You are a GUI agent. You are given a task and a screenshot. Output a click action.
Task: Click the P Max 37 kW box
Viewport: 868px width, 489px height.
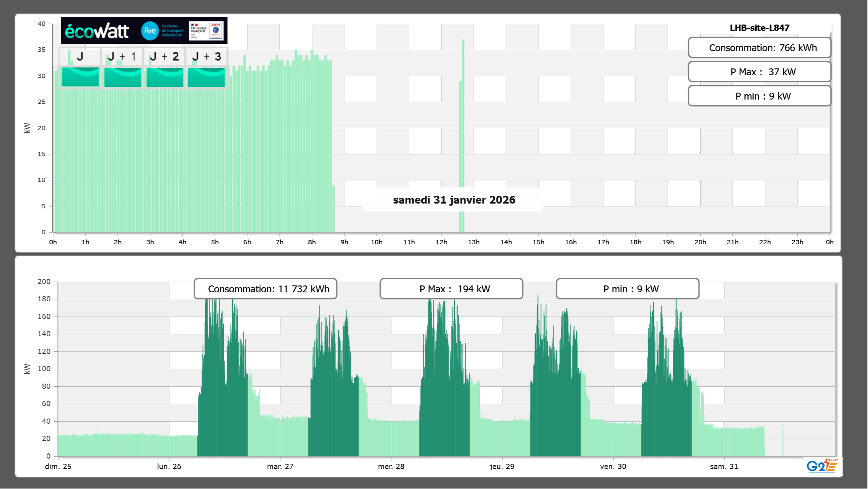tap(759, 72)
